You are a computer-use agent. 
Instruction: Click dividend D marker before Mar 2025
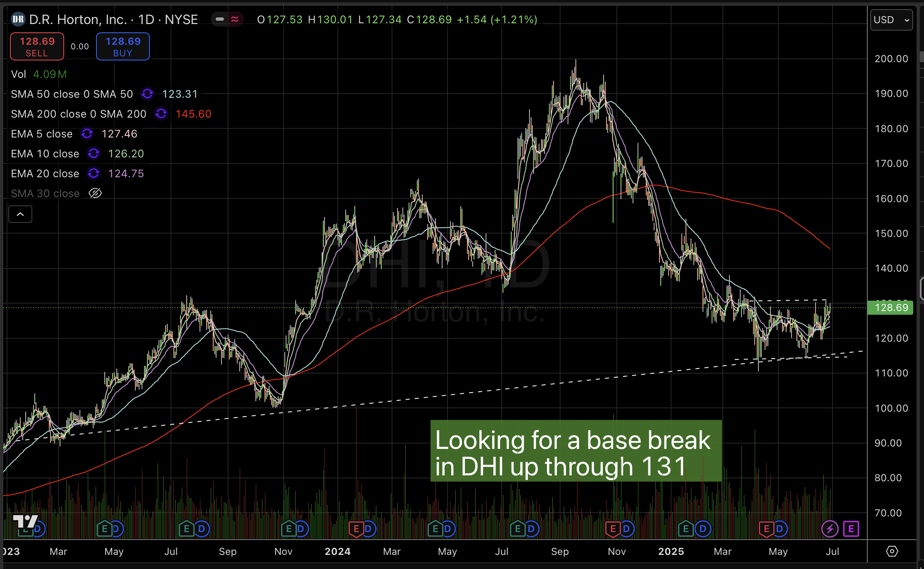703,529
